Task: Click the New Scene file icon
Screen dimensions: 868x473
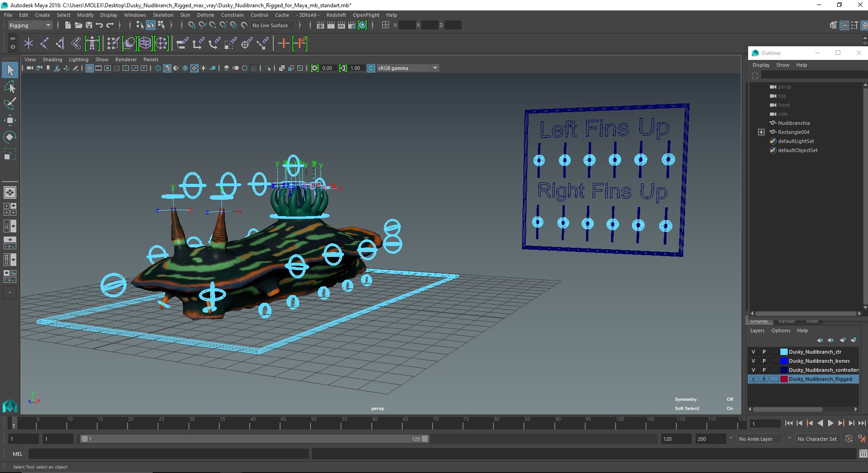Action: (x=68, y=25)
